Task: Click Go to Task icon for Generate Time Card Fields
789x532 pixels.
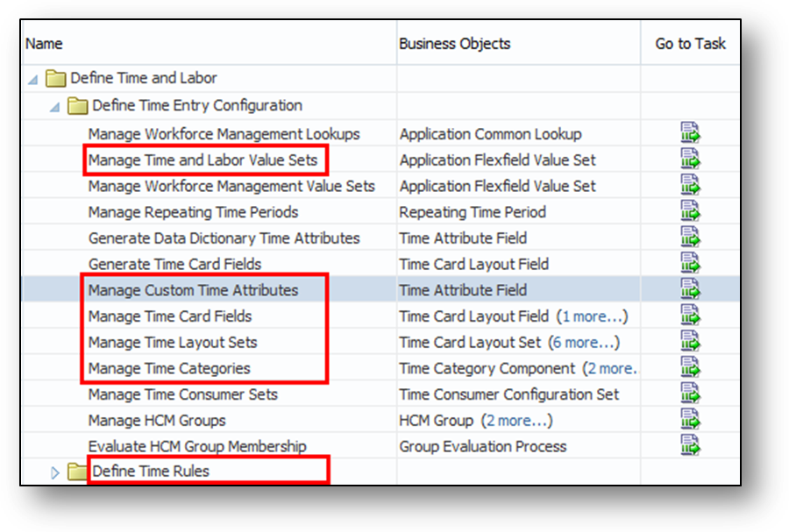Action: tap(690, 264)
